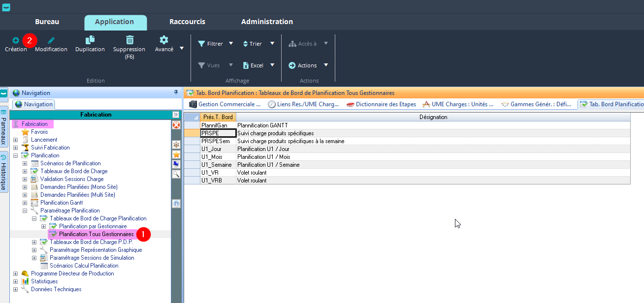
Task: Click the Modification pencil icon
Action: 51,40
